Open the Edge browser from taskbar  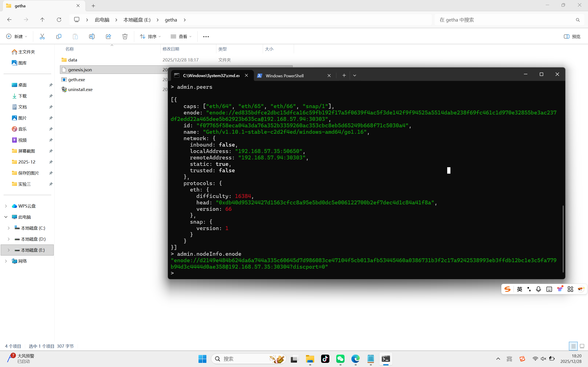356,359
